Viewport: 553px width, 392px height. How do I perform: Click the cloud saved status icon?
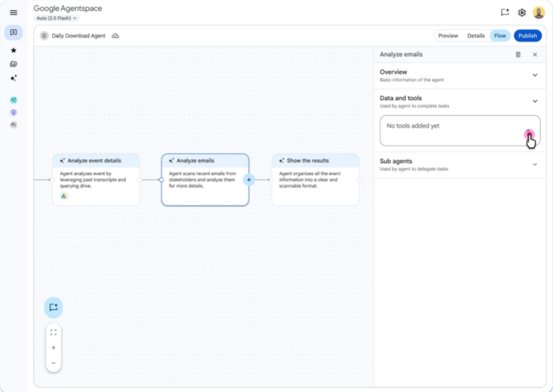click(x=115, y=36)
